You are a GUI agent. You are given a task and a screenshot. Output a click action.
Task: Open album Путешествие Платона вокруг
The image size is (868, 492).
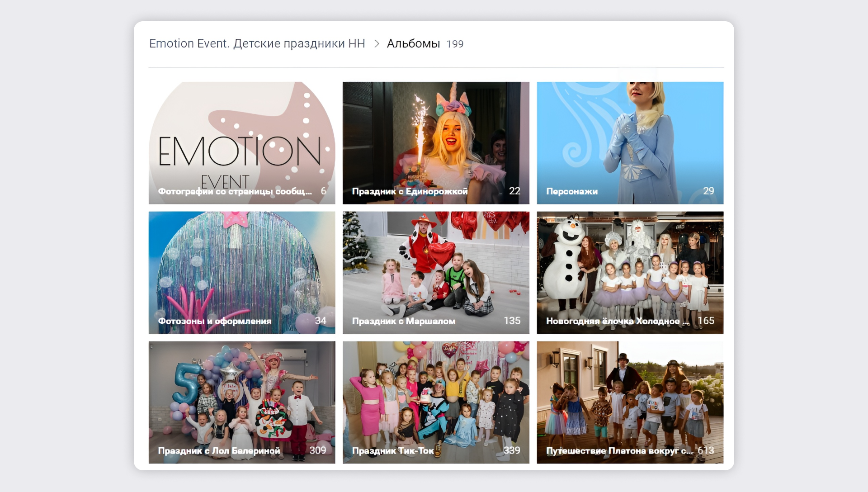tap(630, 402)
